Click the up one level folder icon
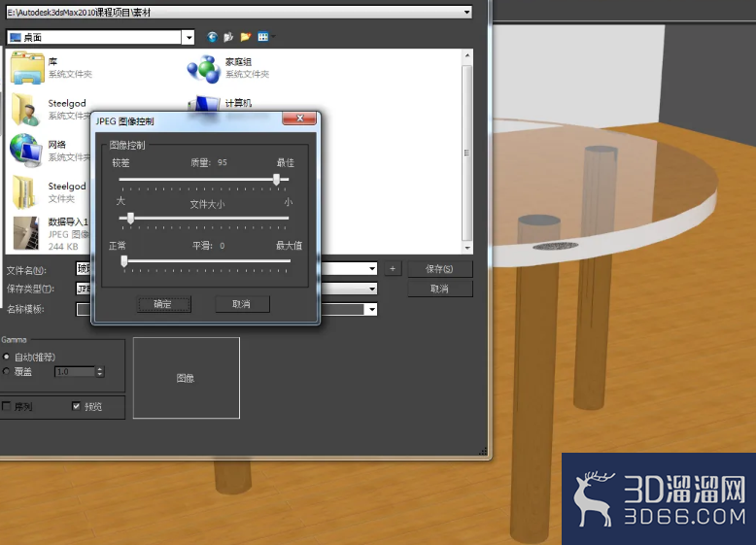Viewport: 756px width, 545px height. click(x=228, y=37)
